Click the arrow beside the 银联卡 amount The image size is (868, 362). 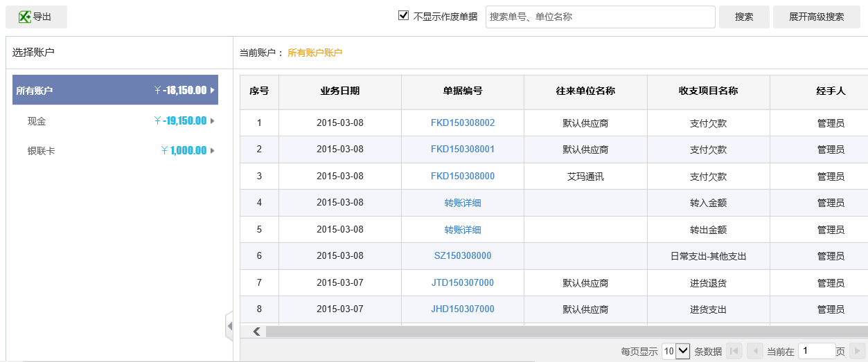[213, 151]
